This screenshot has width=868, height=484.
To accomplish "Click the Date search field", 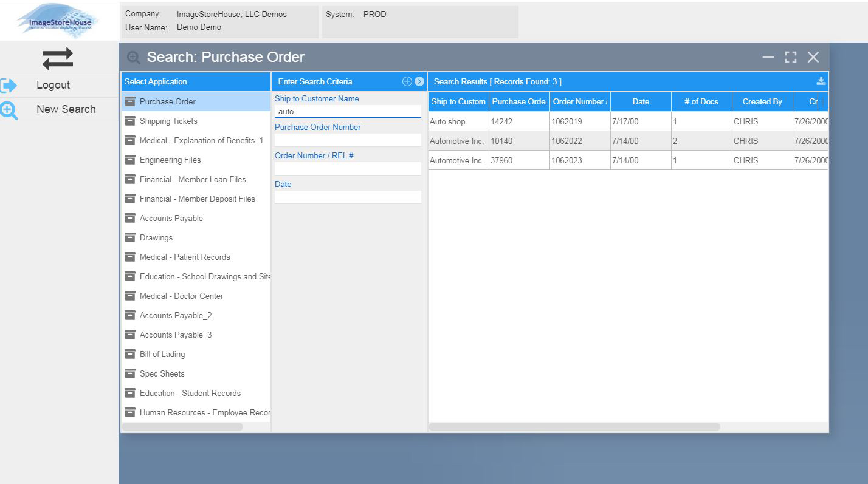I will point(348,197).
